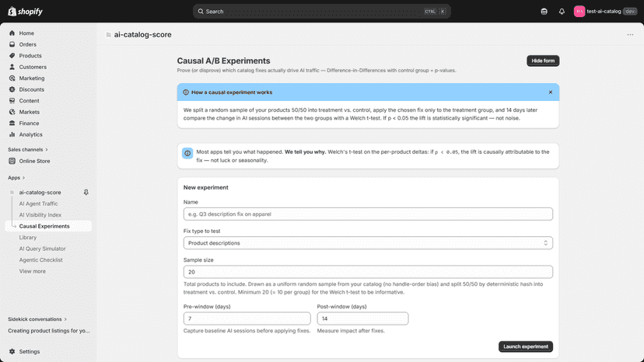Image resolution: width=644 pixels, height=362 pixels.
Task: Open the Fix type to test dropdown
Action: click(x=368, y=243)
